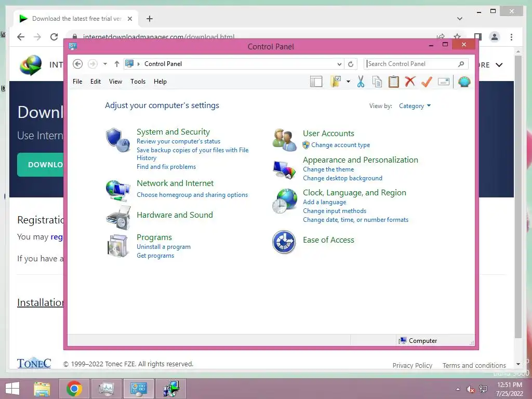Click the Ease of Access circular icon
Image resolution: width=532 pixels, height=399 pixels.
284,242
